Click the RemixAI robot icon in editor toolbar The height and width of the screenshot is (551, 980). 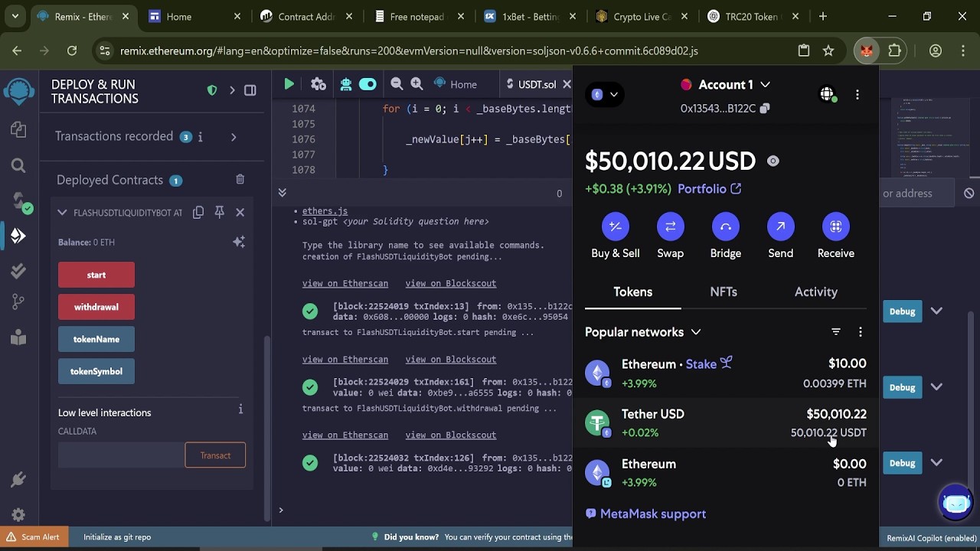pos(346,84)
